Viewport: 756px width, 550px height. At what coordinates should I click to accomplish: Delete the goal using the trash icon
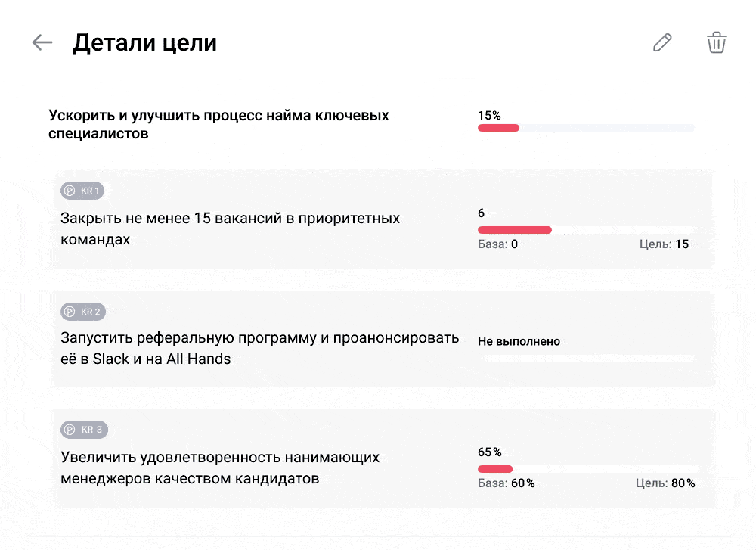(717, 42)
